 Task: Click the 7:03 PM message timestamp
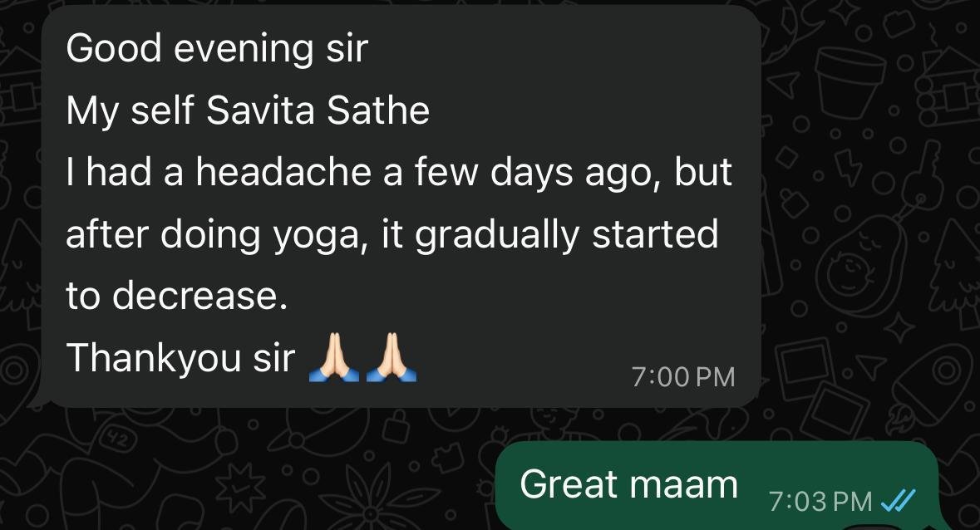(x=820, y=501)
